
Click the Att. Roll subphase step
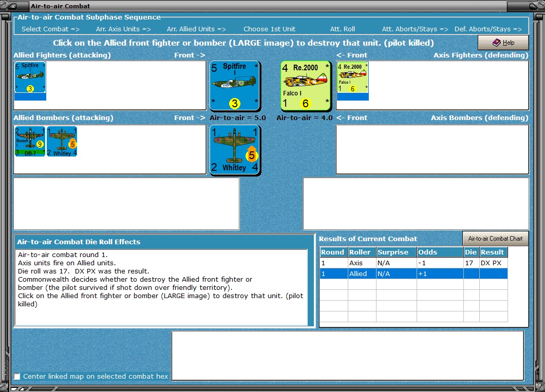pyautogui.click(x=343, y=29)
